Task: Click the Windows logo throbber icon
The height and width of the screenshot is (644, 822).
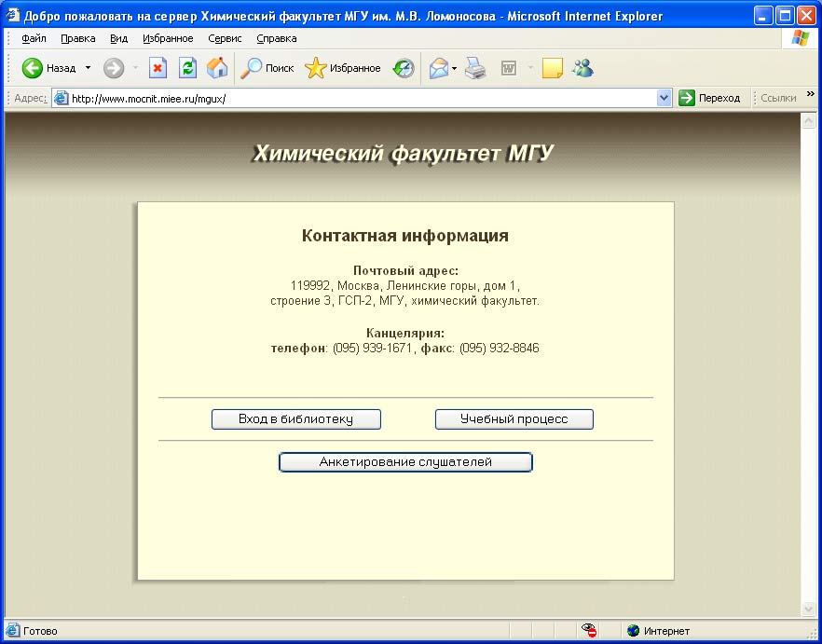Action: tap(800, 38)
